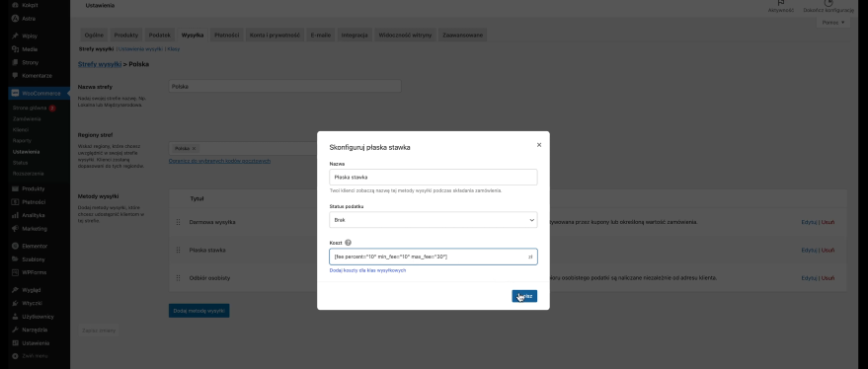Click drag handle of Płaska stawka row
This screenshot has height=369, width=868.
coord(179,250)
